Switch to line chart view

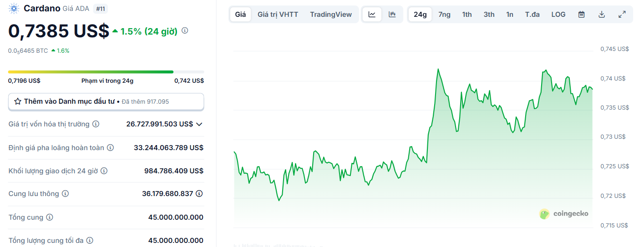tap(372, 15)
